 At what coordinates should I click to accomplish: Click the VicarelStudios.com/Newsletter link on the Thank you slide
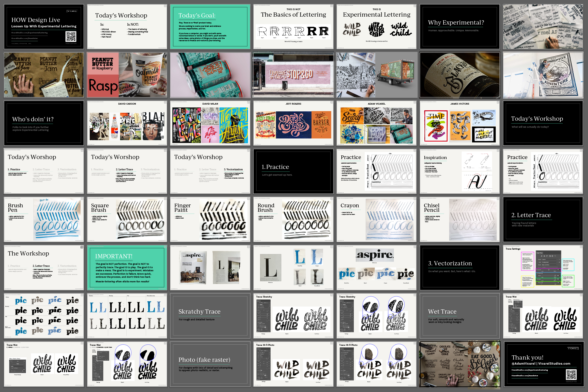pyautogui.click(x=525, y=376)
